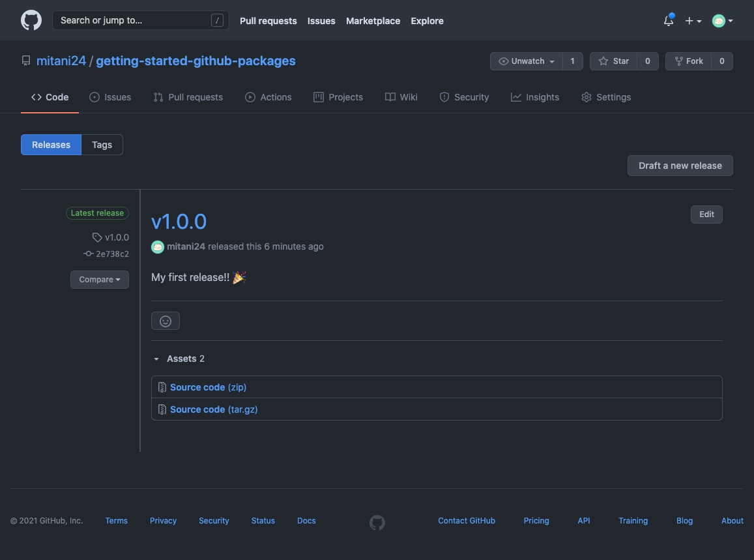Click mitani24 avatar in release info
This screenshot has height=560, width=754.
[158, 247]
